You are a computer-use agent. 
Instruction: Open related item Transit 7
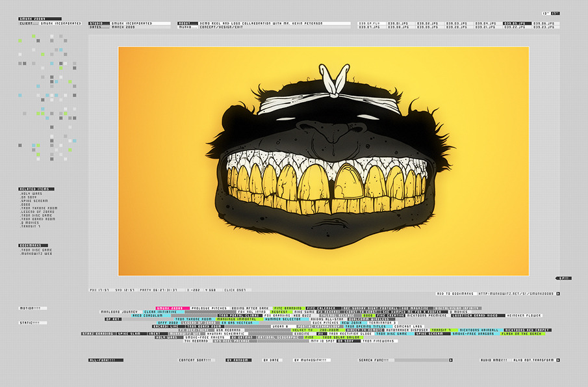[30, 226]
